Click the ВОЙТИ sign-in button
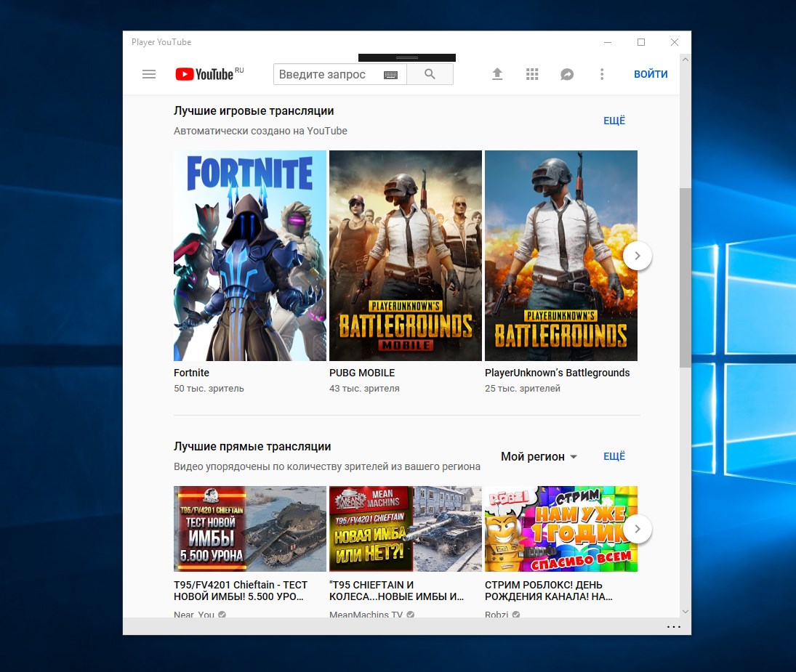 651,74
